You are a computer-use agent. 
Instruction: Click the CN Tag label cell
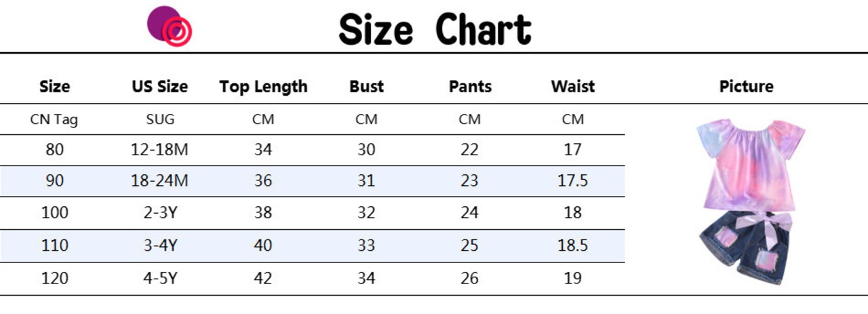(x=54, y=120)
